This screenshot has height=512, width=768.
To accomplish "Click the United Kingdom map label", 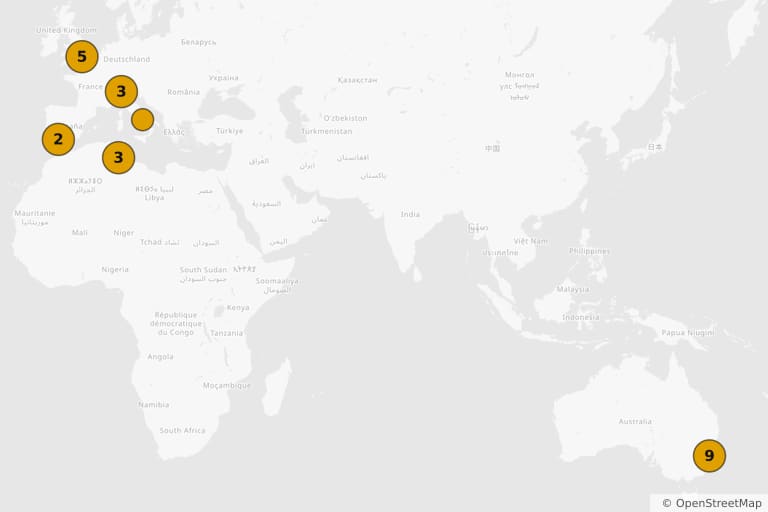I will click(66, 30).
